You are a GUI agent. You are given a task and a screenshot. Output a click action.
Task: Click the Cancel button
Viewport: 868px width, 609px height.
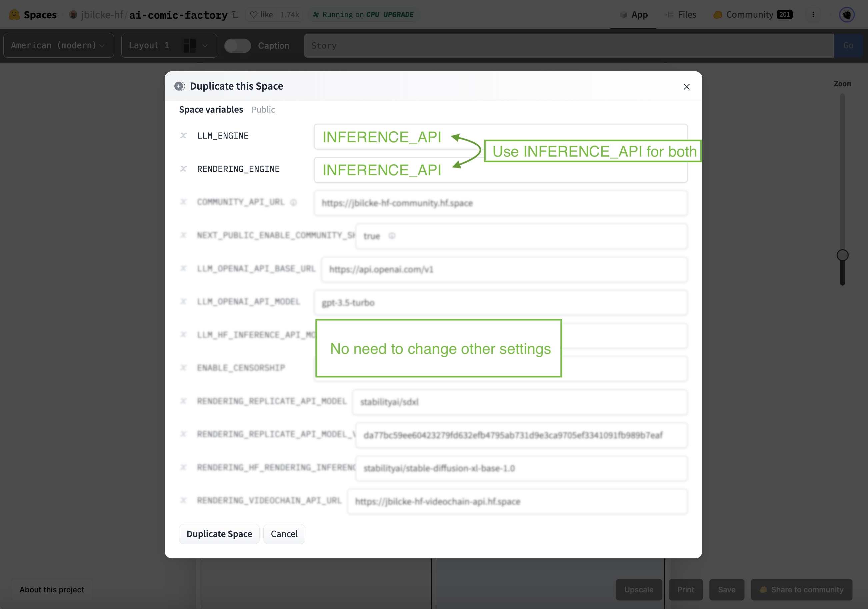point(284,534)
